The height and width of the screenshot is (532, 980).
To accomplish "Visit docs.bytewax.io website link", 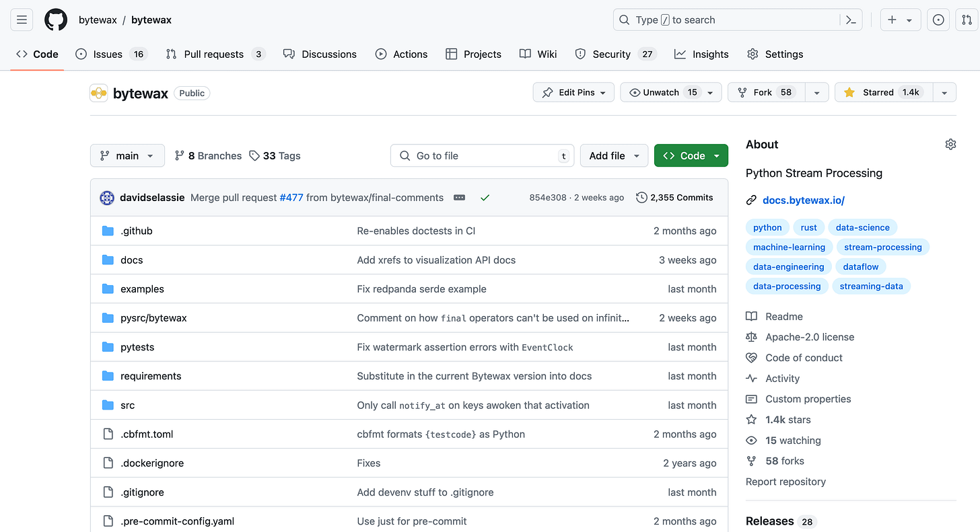I will (x=804, y=200).
